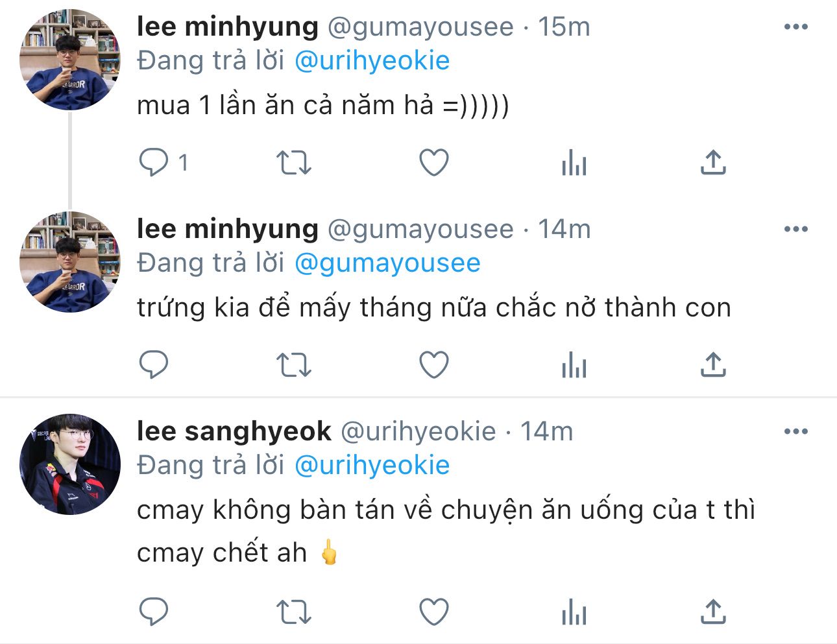Screen dimensions: 837x644
Task: Share lee sanghyeok's tweet
Action: (x=713, y=612)
